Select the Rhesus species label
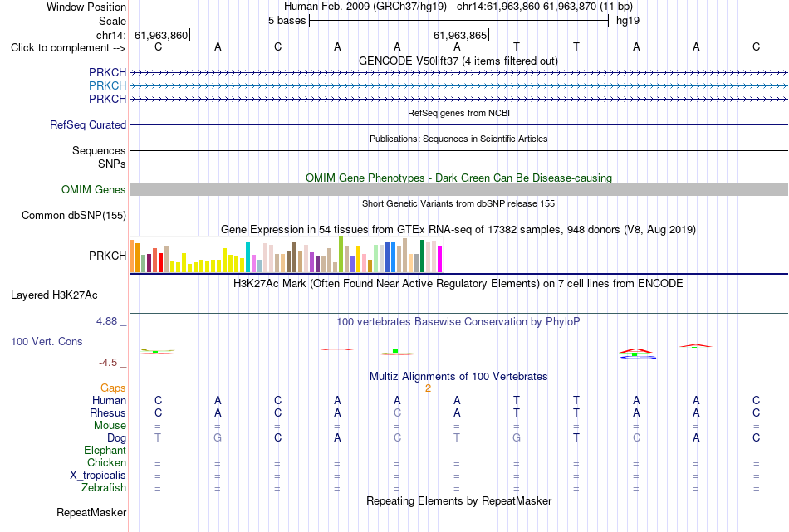 [x=108, y=412]
